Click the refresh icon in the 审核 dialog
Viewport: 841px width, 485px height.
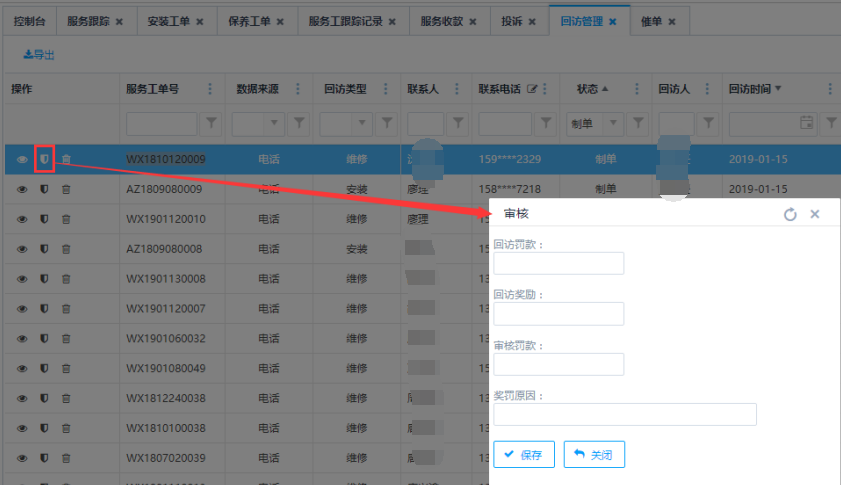(x=790, y=214)
